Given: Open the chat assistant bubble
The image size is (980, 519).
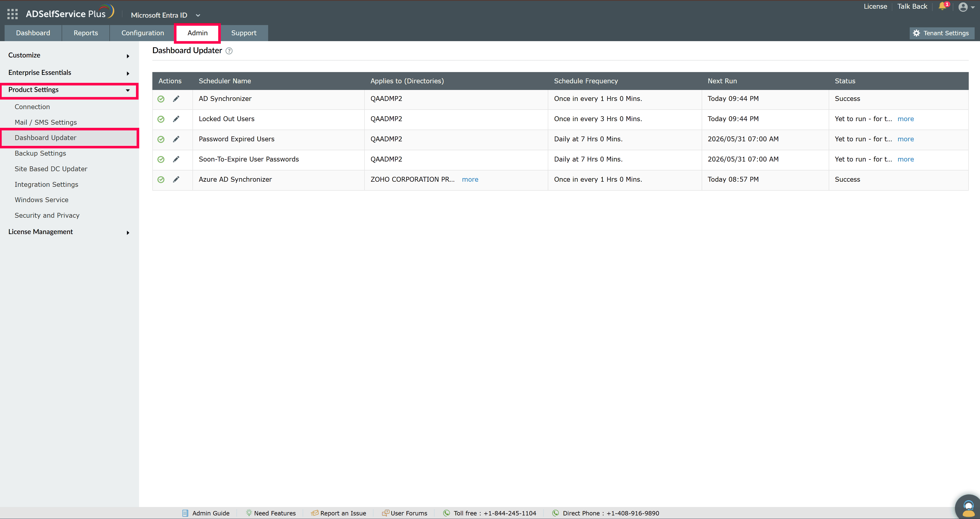Looking at the screenshot, I should point(968,507).
